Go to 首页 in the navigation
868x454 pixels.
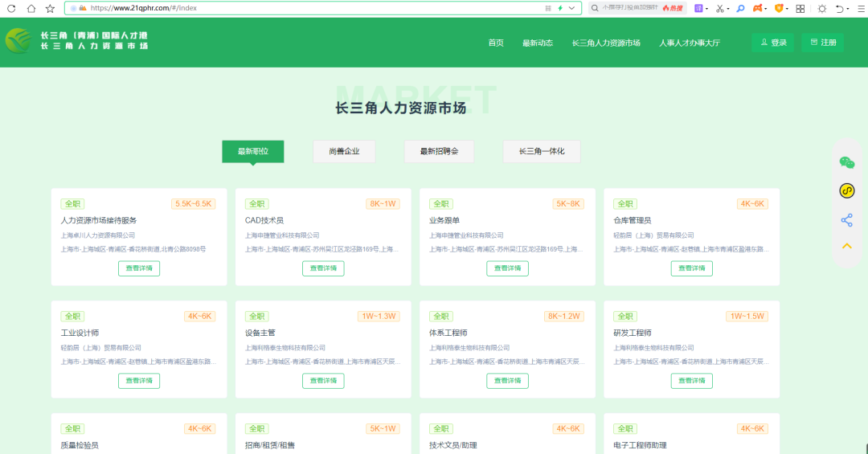click(x=496, y=43)
